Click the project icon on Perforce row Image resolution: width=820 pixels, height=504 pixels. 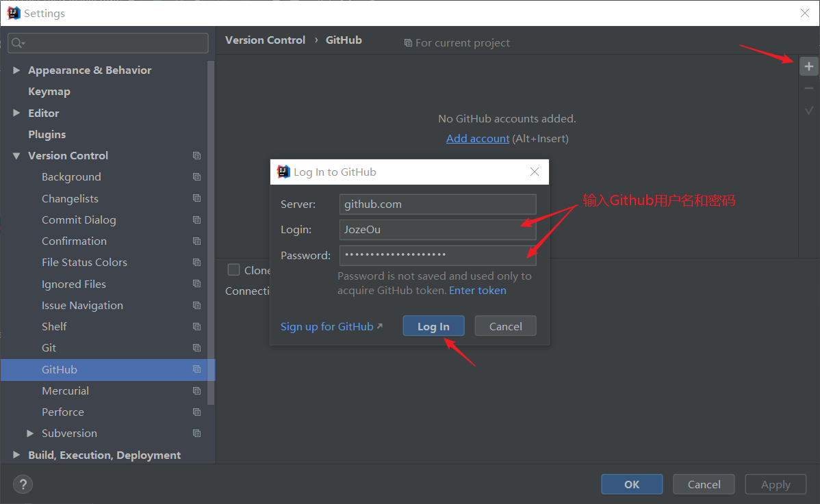[x=196, y=412]
